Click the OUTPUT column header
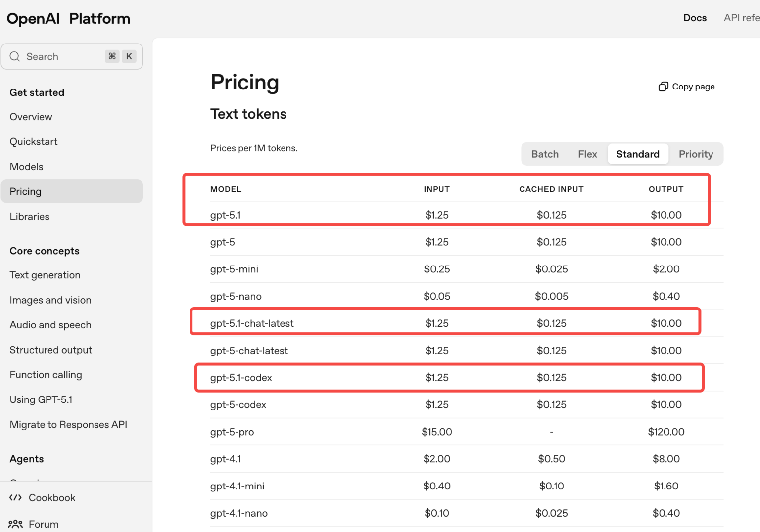Screen dimensions: 760x532 (x=666, y=189)
